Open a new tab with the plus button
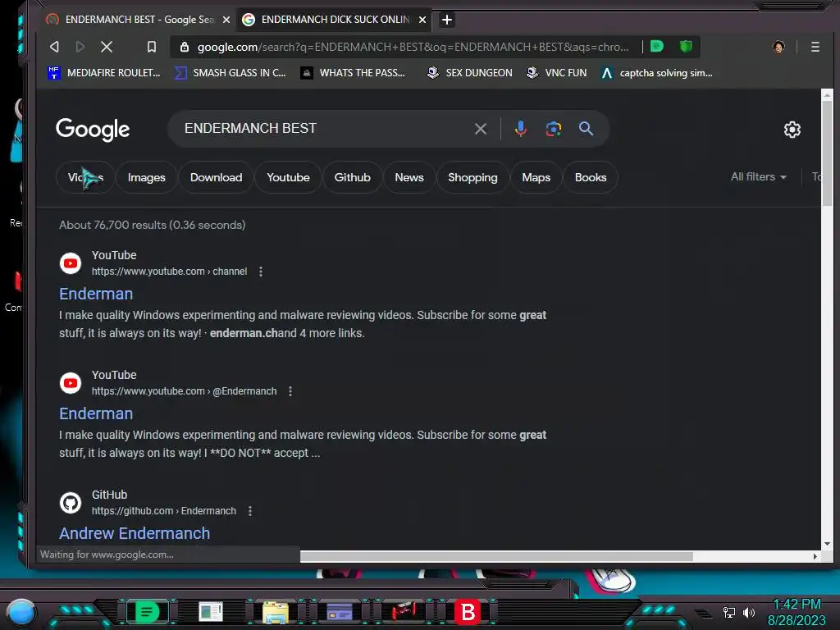Viewport: 840px width, 630px height. (x=447, y=20)
